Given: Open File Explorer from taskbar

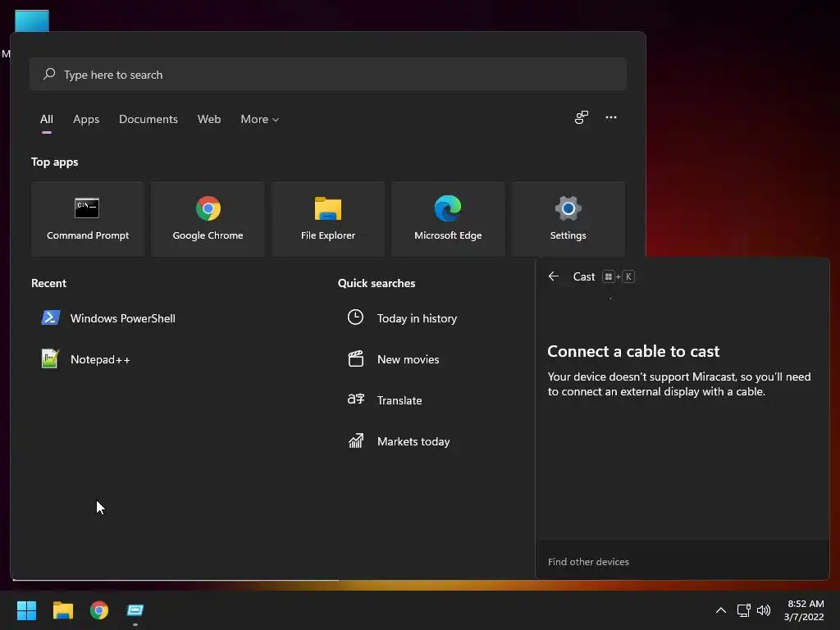Looking at the screenshot, I should point(62,610).
